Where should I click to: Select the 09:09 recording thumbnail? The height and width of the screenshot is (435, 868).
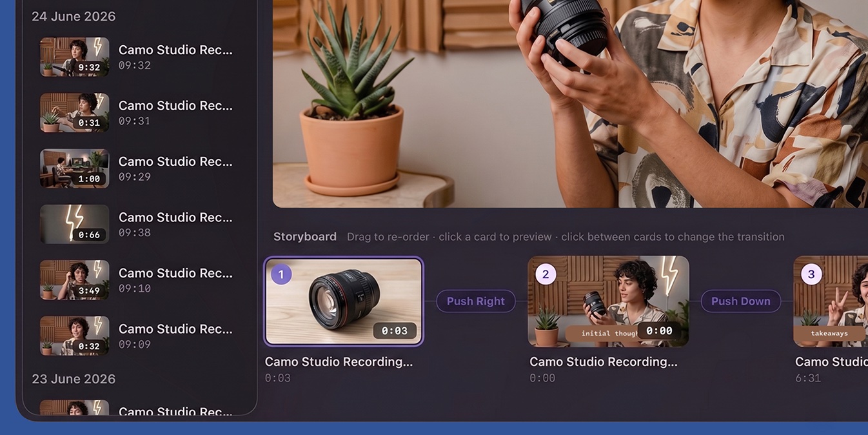coord(75,336)
